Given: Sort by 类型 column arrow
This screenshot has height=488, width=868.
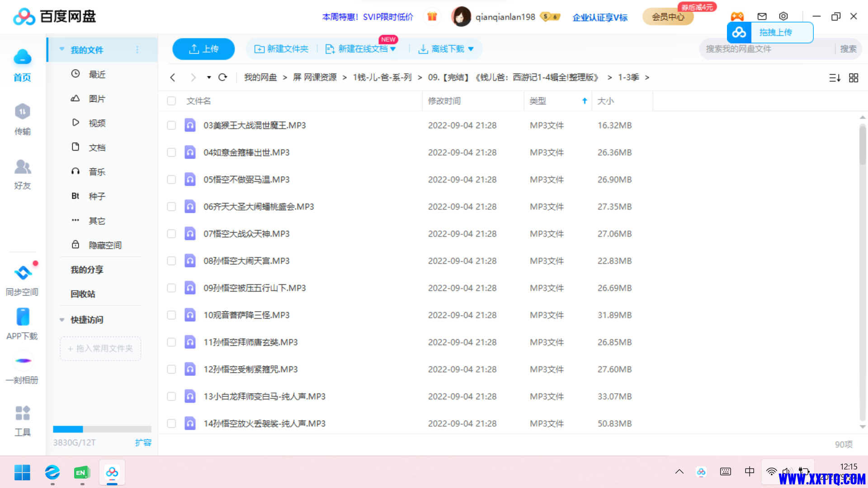Looking at the screenshot, I should tap(585, 101).
